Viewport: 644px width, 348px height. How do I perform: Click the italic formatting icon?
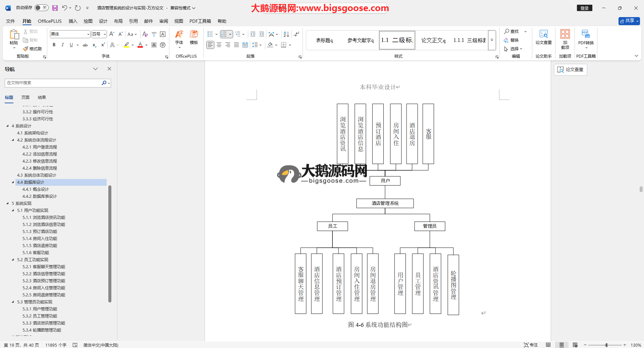(x=62, y=45)
